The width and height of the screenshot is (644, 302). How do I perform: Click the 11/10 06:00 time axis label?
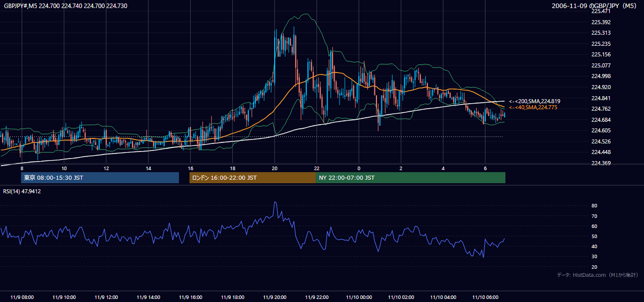tap(485, 297)
